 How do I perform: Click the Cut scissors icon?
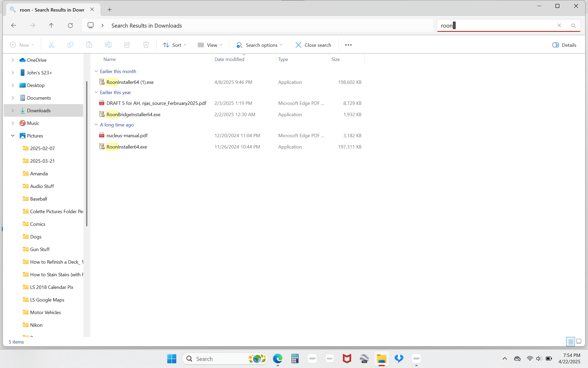pyautogui.click(x=51, y=45)
